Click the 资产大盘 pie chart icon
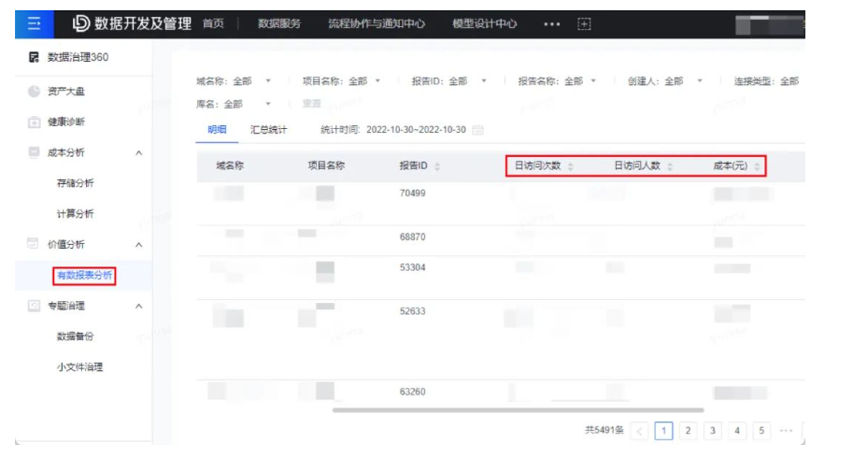The height and width of the screenshot is (458, 868). pyautogui.click(x=34, y=92)
